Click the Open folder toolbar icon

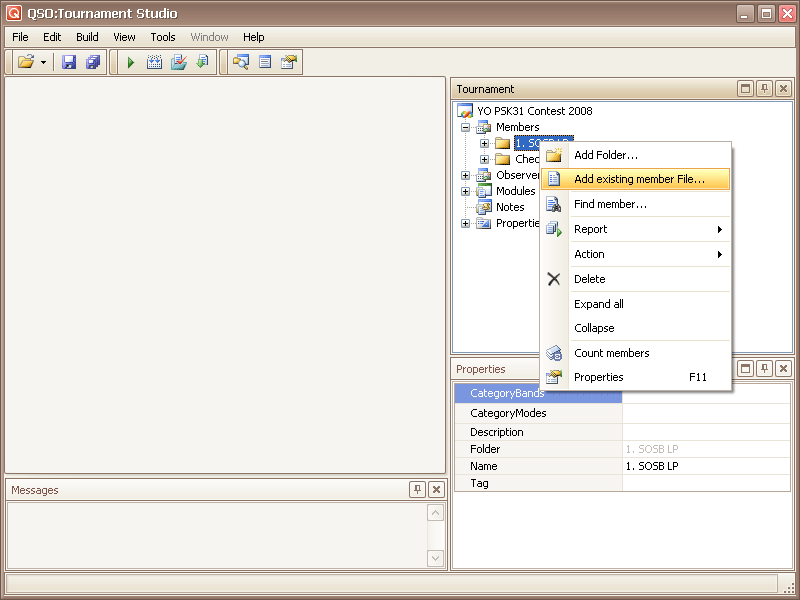[26, 62]
